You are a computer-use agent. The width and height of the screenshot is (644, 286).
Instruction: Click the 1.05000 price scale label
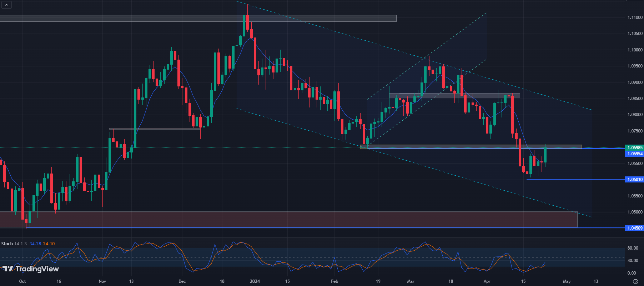coord(635,212)
